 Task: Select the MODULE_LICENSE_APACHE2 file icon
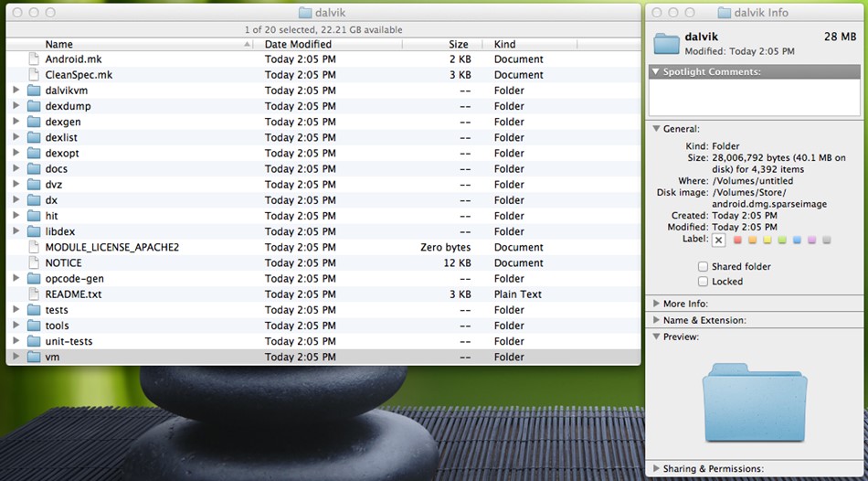coord(35,247)
